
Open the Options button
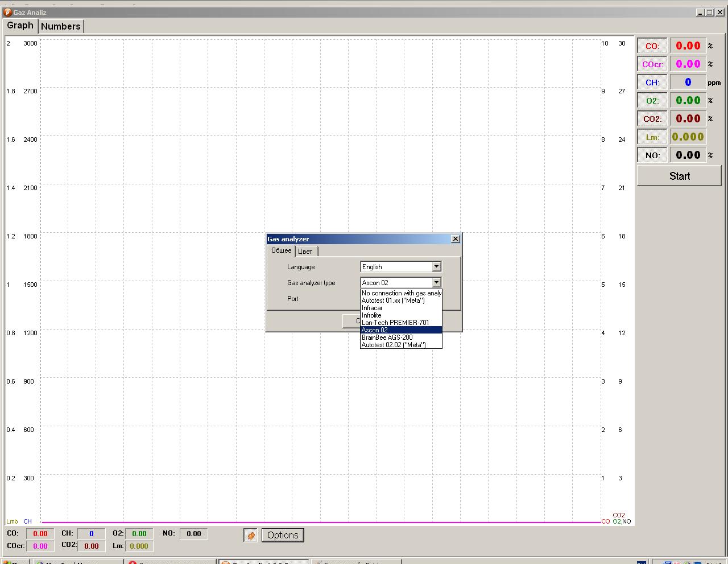pyautogui.click(x=283, y=535)
